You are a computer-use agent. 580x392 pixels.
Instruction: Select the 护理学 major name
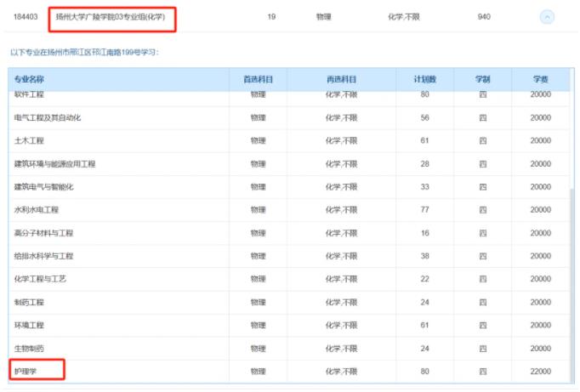click(26, 372)
